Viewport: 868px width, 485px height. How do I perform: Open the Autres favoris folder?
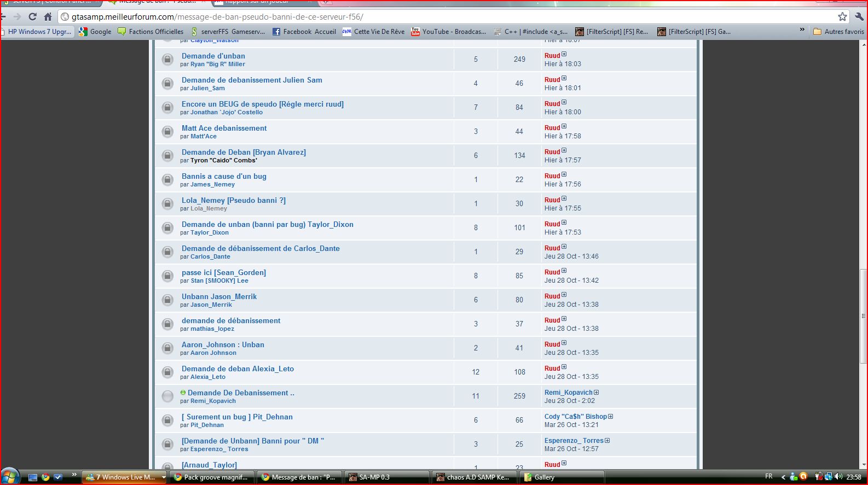tap(839, 32)
